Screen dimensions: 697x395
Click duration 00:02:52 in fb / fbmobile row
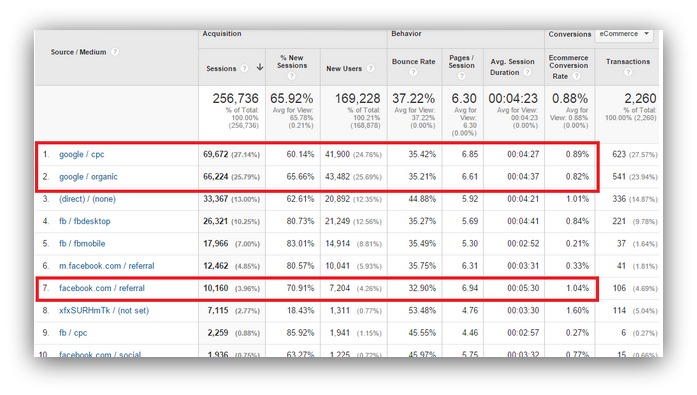pos(523,243)
